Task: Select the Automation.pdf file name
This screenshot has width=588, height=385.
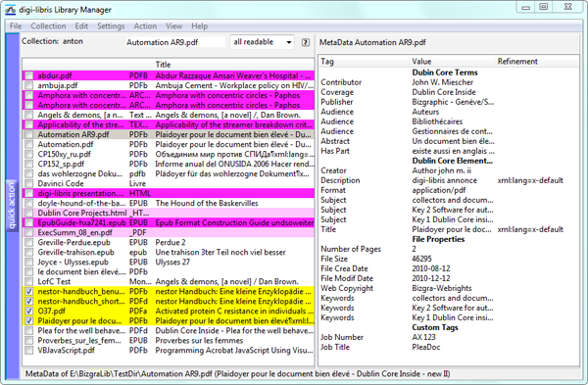Action: click(66, 144)
